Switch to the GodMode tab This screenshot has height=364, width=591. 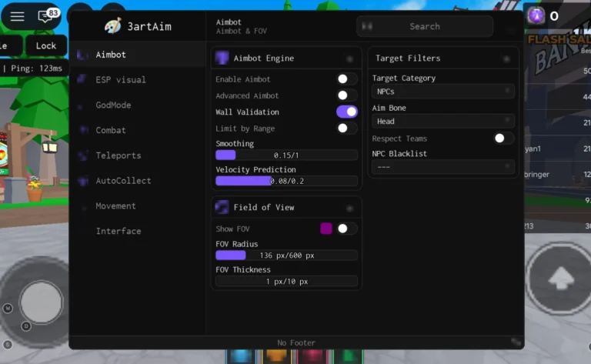[138, 105]
